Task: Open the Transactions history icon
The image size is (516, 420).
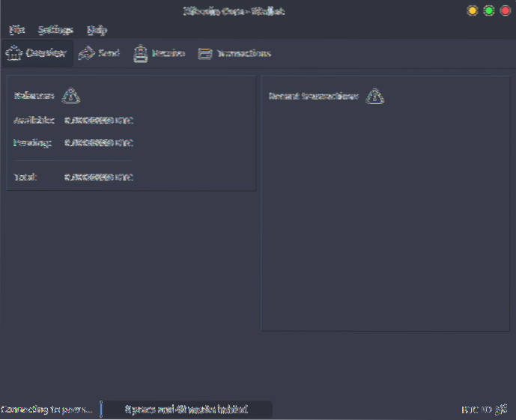Action: (x=204, y=53)
